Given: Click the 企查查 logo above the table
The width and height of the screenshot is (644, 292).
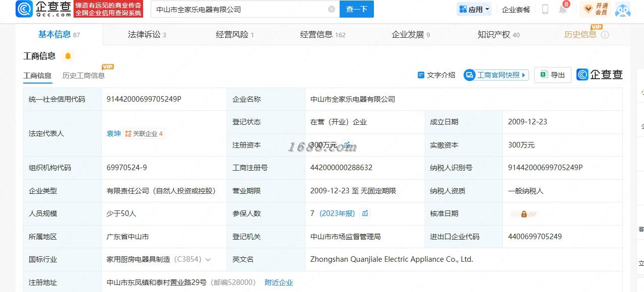Looking at the screenshot, I should point(600,75).
